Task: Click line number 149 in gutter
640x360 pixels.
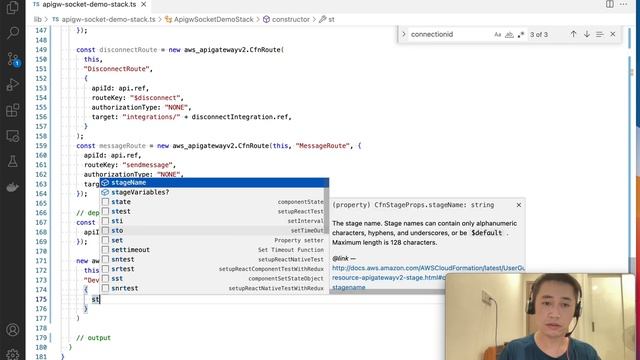Action: 41,50
